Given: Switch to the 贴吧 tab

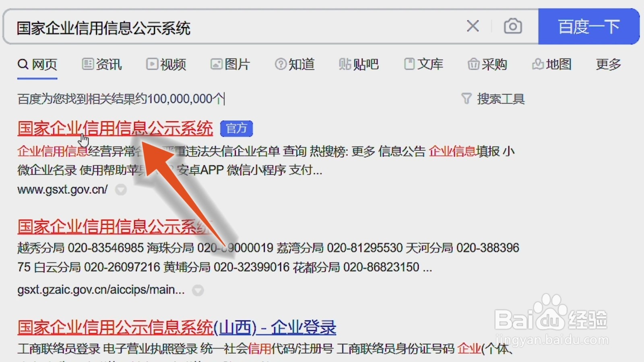Looking at the screenshot, I should click(359, 64).
